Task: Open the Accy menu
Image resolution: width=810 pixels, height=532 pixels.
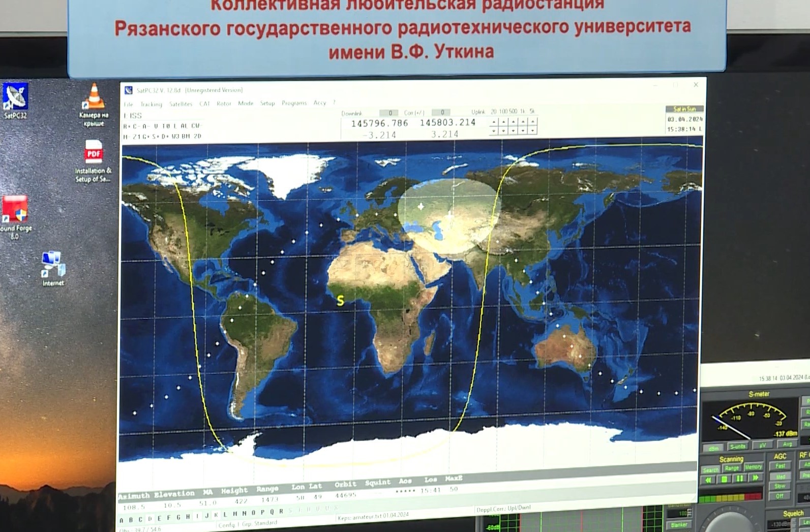Action: point(320,103)
